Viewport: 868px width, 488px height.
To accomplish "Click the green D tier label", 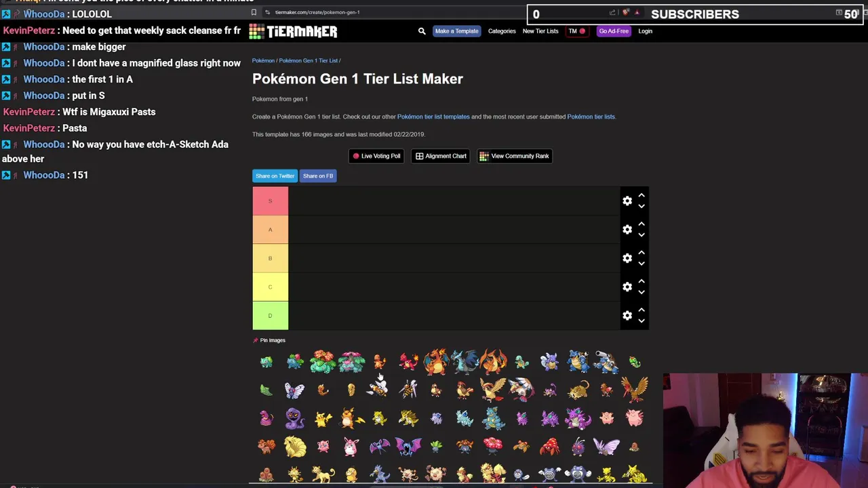I will (270, 315).
